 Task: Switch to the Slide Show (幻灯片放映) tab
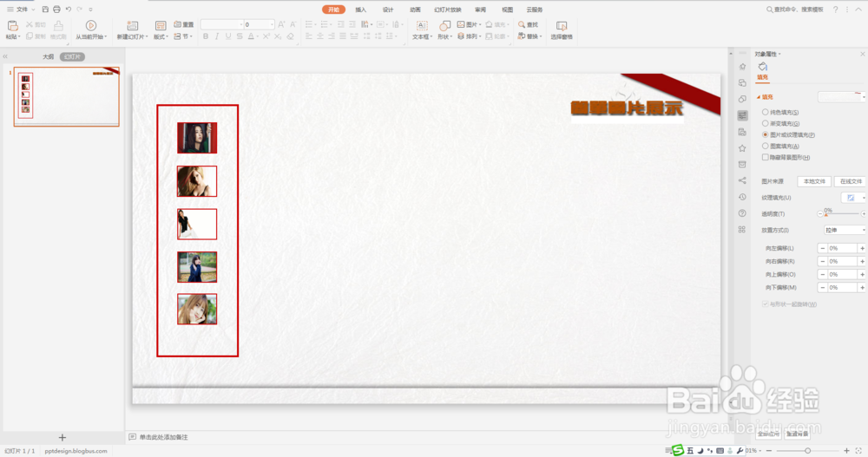point(448,10)
